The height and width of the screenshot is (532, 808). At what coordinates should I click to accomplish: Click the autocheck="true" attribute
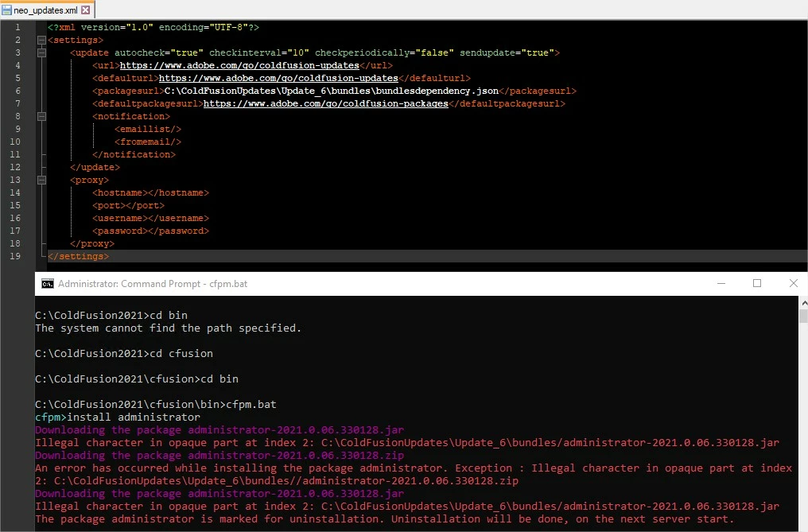tap(159, 52)
